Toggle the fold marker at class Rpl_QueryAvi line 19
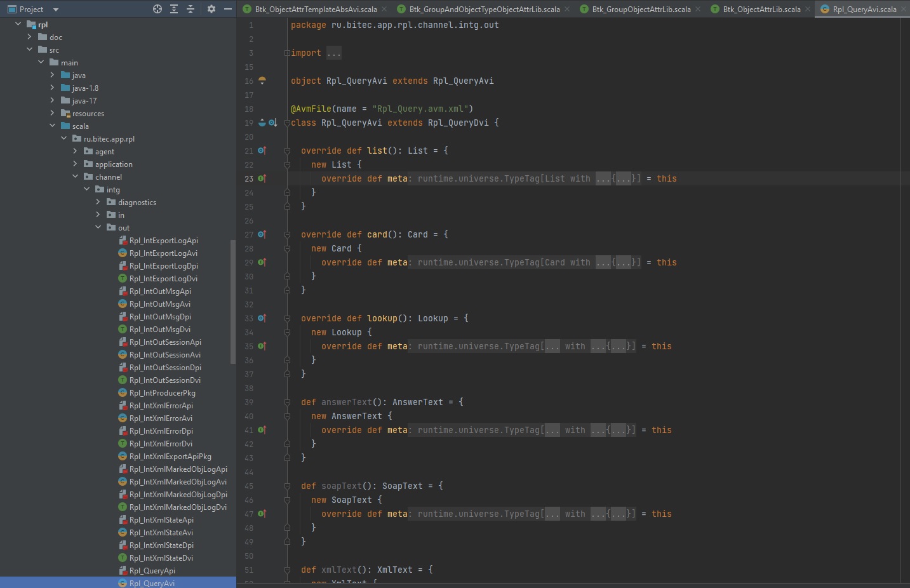 [x=287, y=123]
